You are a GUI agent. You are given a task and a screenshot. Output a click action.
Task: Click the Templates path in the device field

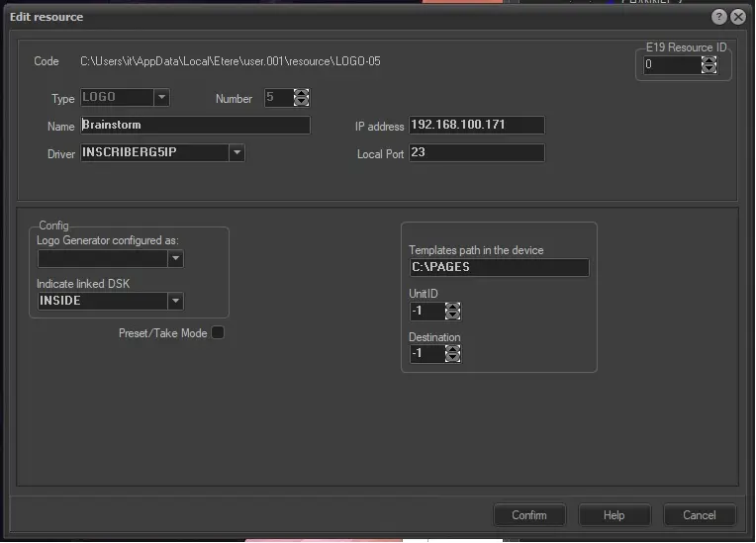499,268
